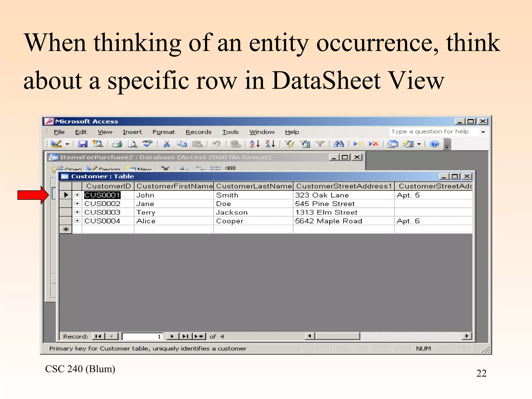Click the Delete X icon in database window
The image size is (532, 399).
pos(165,168)
